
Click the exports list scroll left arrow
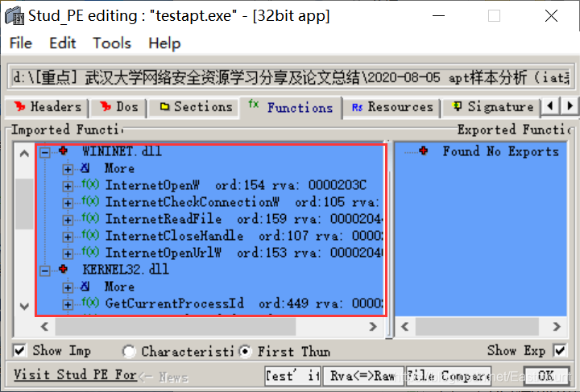[x=405, y=327]
